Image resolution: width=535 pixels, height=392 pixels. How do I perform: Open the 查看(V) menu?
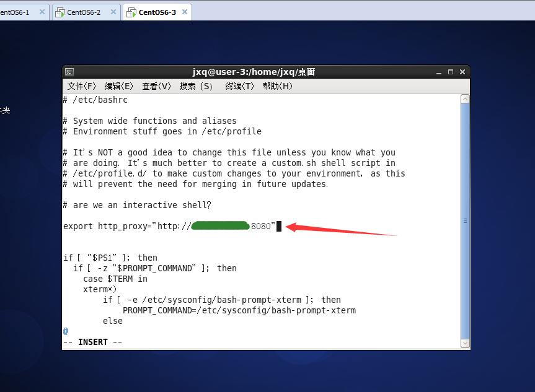tap(156, 86)
